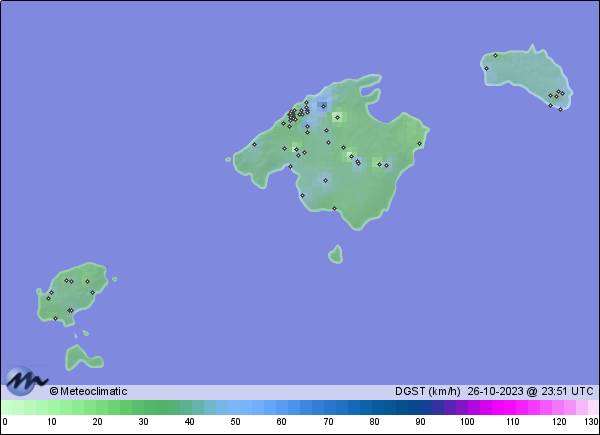
Task: Click the magenta swatch at 110 km/h
Action: tap(513, 407)
